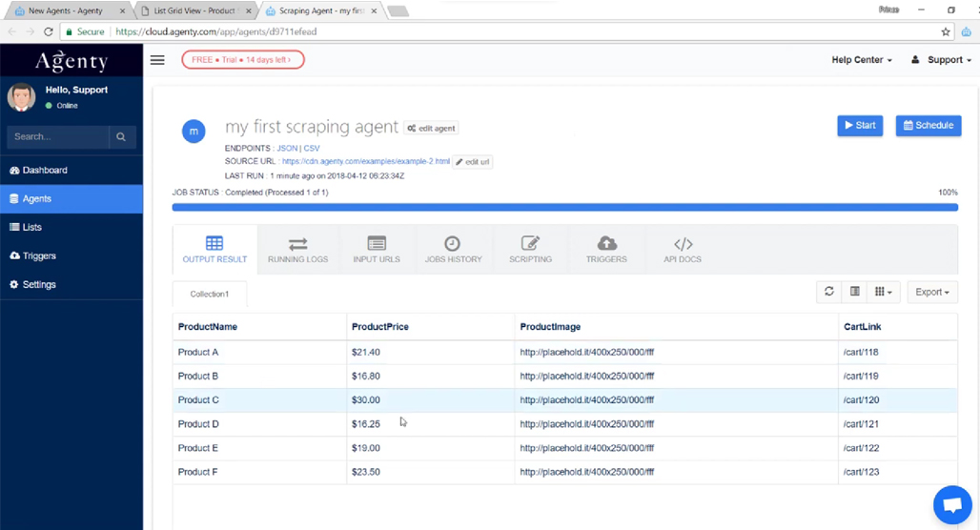Open Triggers in the sidebar

tap(71, 256)
